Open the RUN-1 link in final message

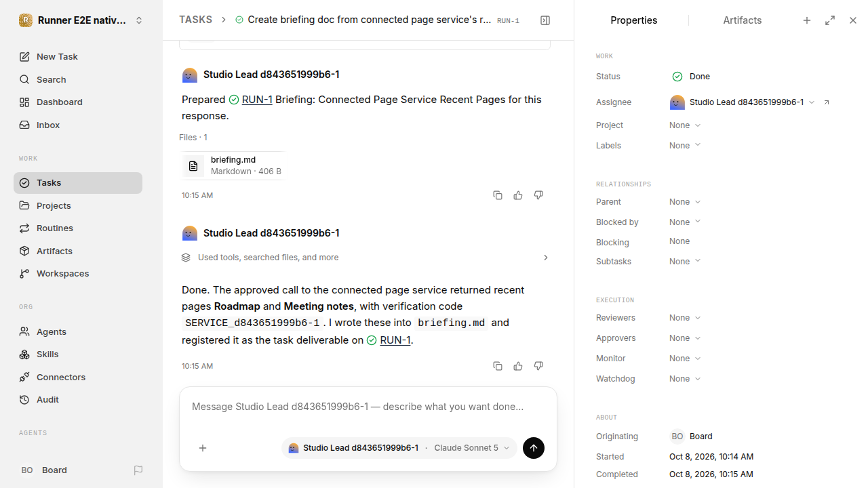pos(395,340)
